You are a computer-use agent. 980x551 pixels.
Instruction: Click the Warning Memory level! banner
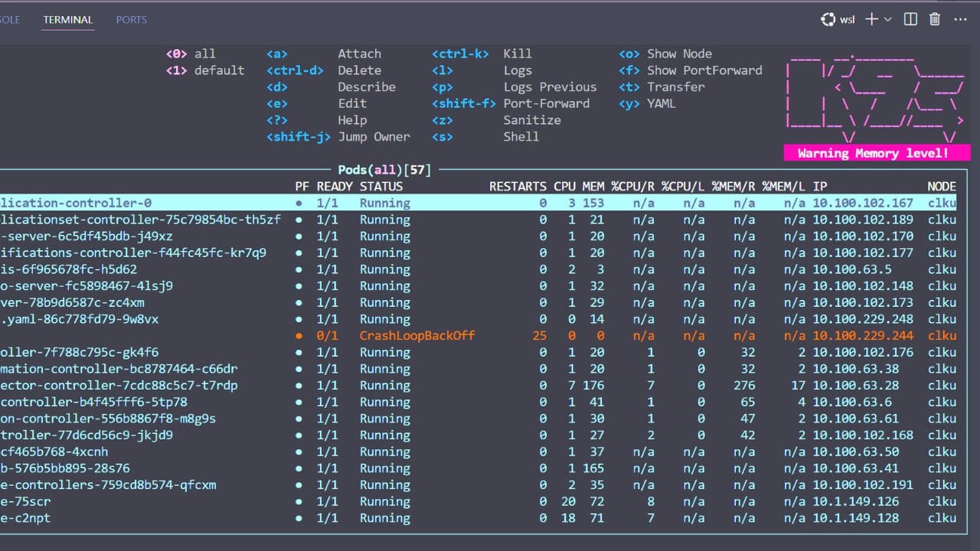coord(877,153)
